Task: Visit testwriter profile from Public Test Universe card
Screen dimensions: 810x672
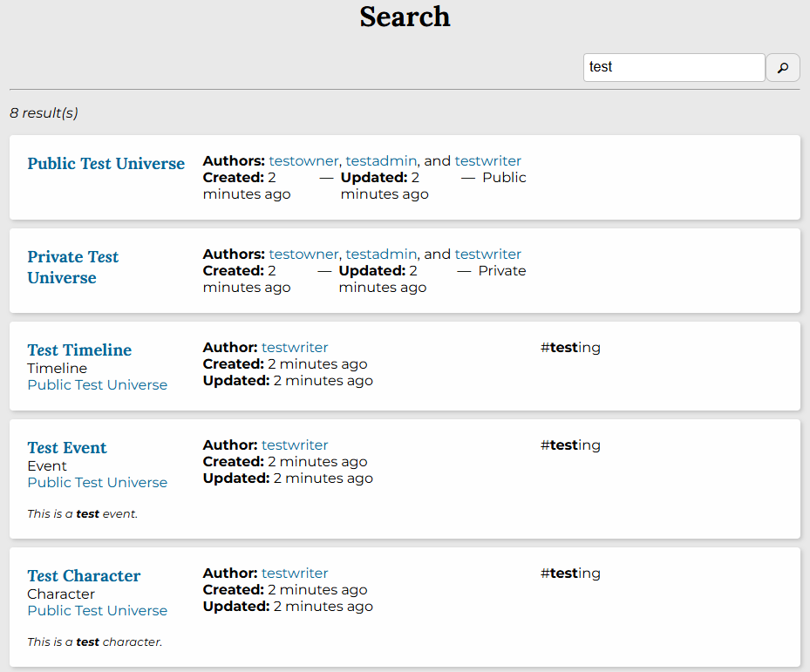Action: coord(487,161)
